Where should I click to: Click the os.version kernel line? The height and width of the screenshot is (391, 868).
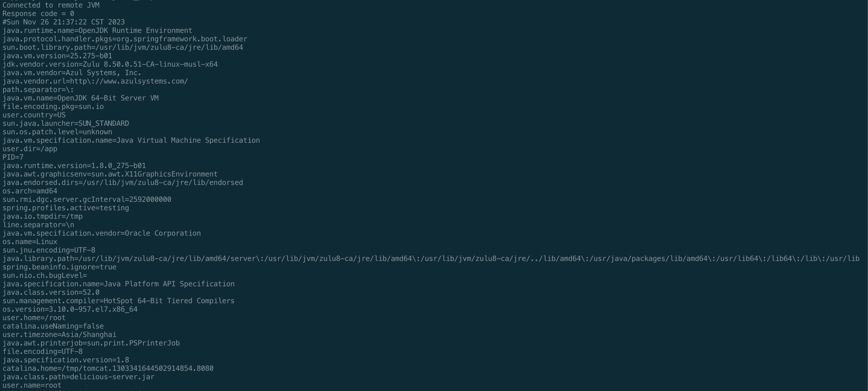point(70,309)
